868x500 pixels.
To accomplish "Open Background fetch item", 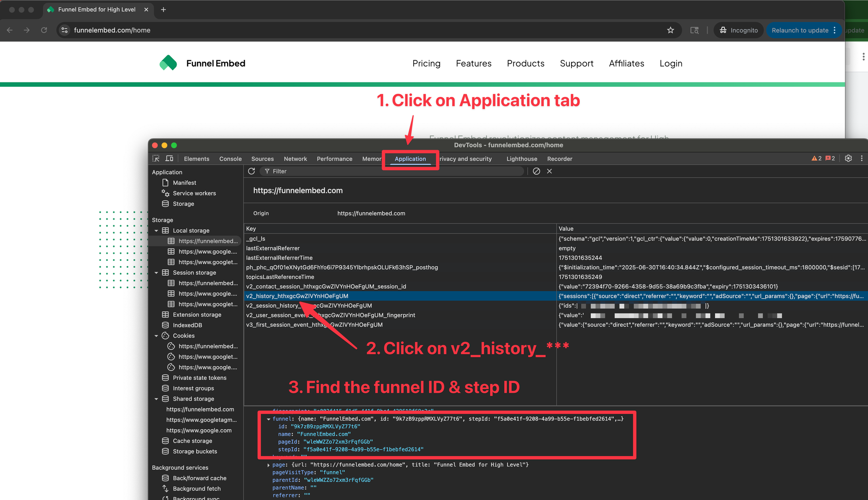I will (197, 488).
